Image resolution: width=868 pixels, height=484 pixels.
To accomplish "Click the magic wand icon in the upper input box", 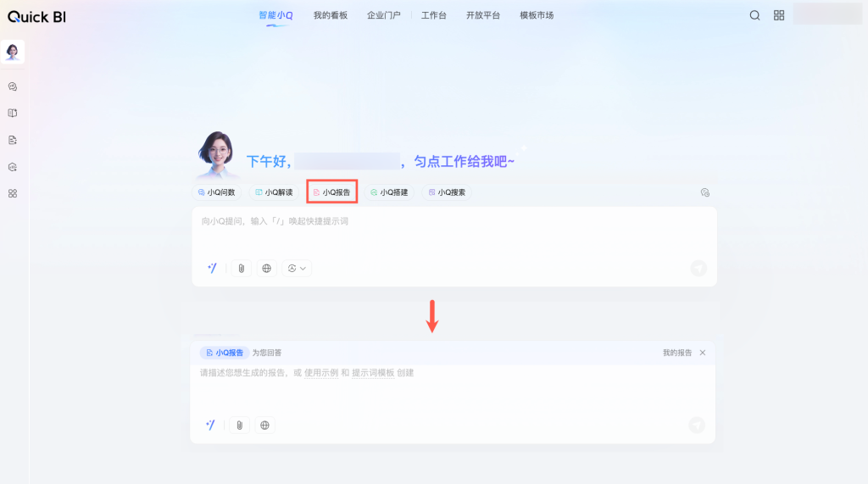I will (x=212, y=268).
